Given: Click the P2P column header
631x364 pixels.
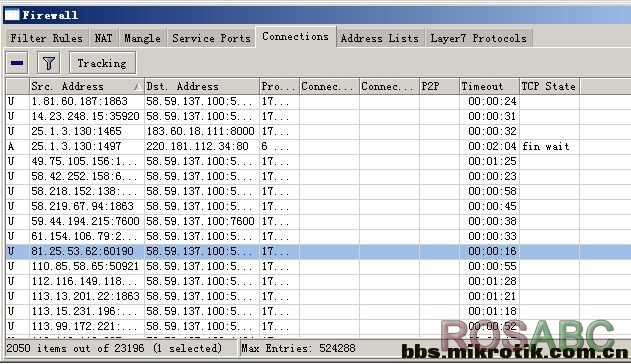Looking at the screenshot, I should (x=439, y=86).
